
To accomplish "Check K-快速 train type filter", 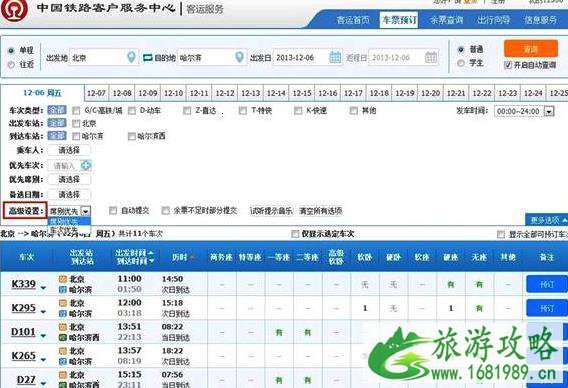I will pos(298,110).
